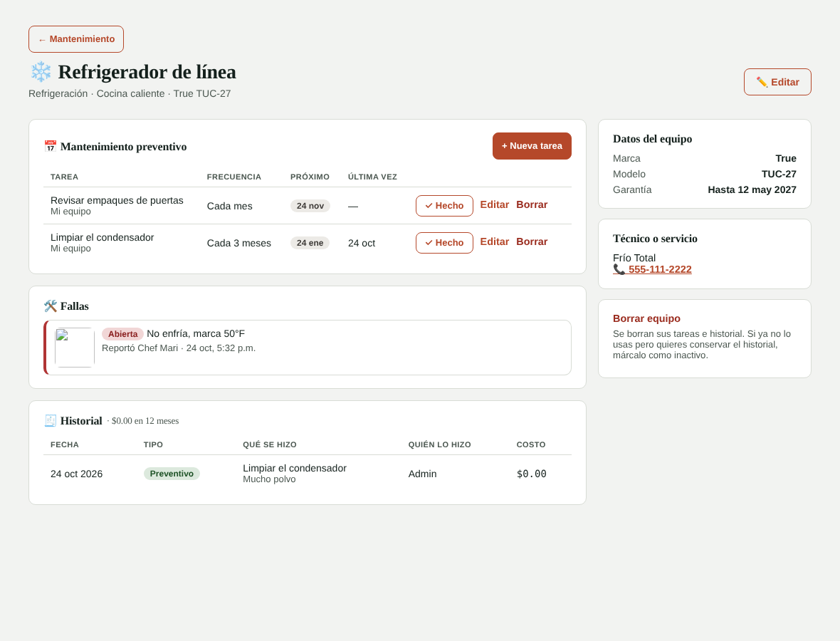Click the 'Mucho polvo' note

(x=269, y=479)
